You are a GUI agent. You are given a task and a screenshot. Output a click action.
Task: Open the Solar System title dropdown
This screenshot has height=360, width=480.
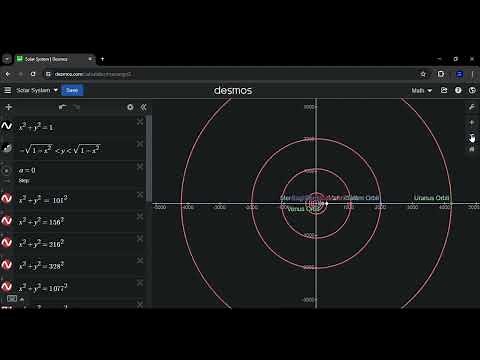(x=37, y=90)
